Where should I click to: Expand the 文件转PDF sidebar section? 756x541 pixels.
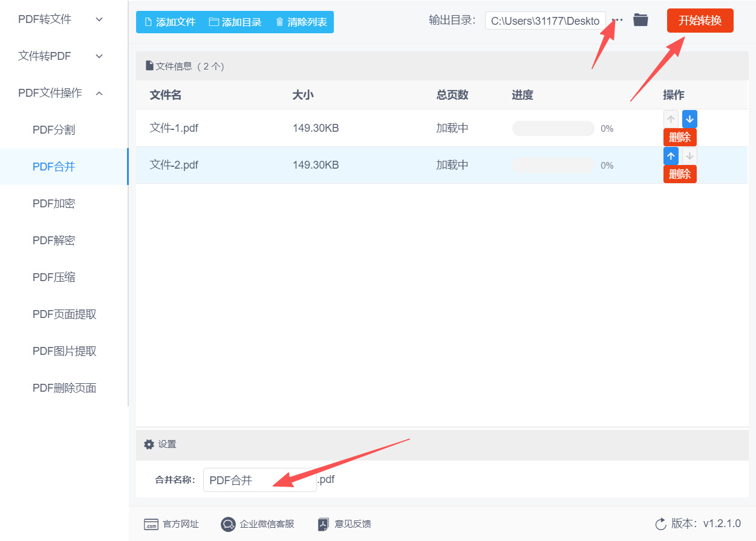point(64,56)
